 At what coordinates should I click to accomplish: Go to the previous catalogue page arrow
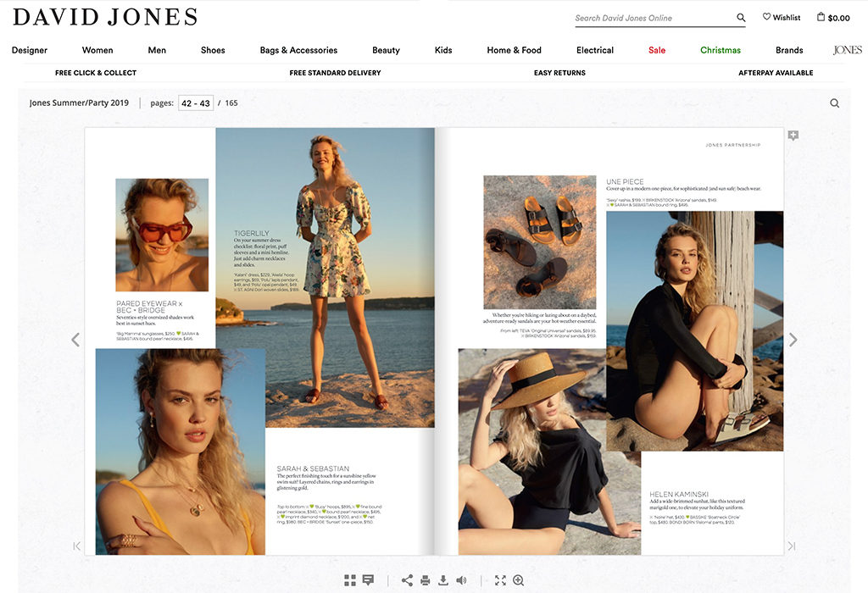(x=75, y=340)
